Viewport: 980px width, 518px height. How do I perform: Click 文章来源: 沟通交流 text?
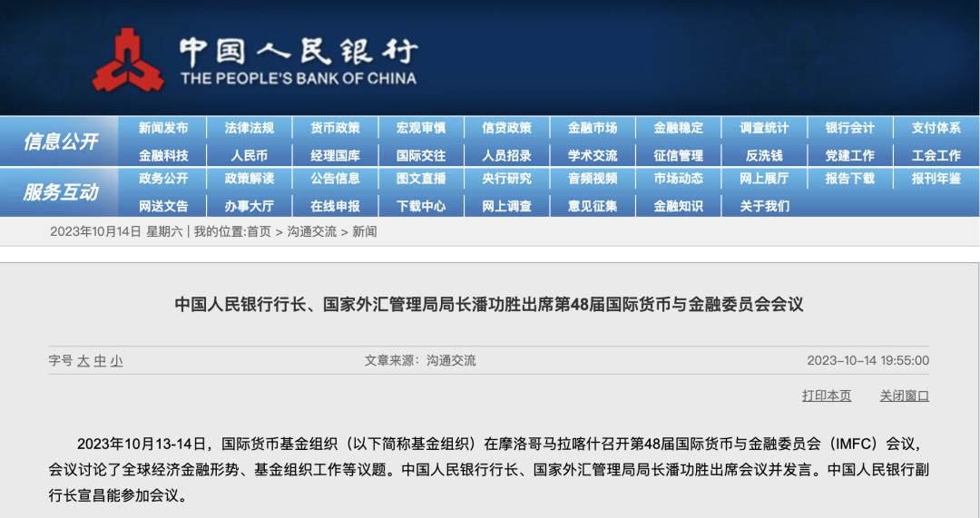click(420, 360)
